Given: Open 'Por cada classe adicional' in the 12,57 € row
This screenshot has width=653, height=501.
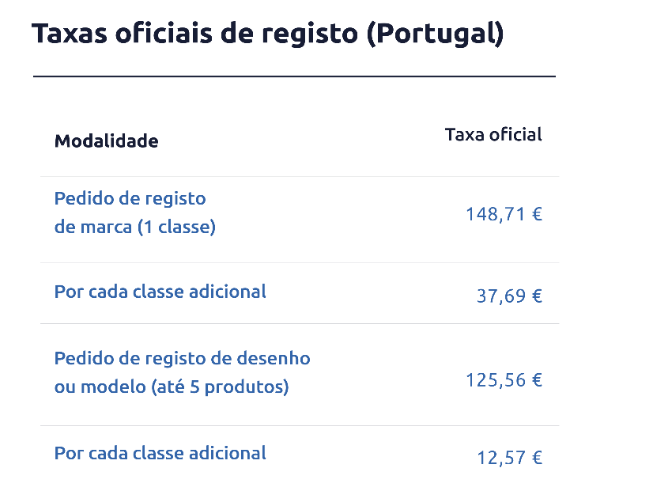Looking at the screenshot, I should click(160, 453).
